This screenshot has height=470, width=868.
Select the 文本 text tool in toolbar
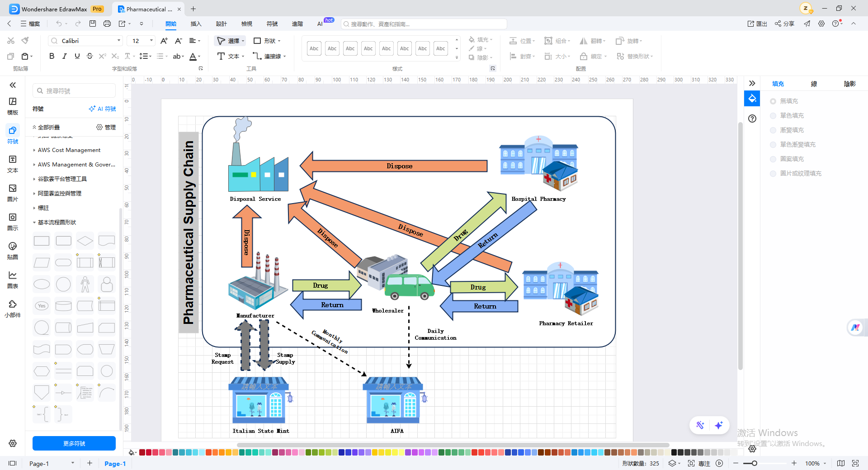click(x=231, y=56)
